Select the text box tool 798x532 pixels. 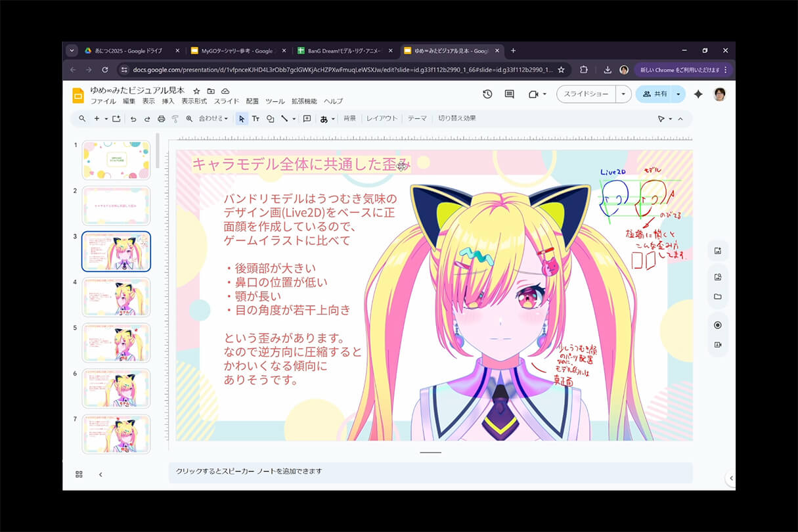(255, 119)
